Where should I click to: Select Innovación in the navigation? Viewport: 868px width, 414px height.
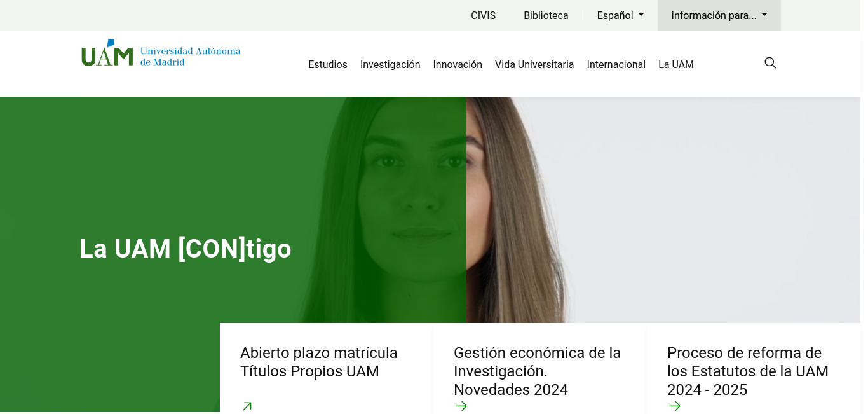(458, 64)
